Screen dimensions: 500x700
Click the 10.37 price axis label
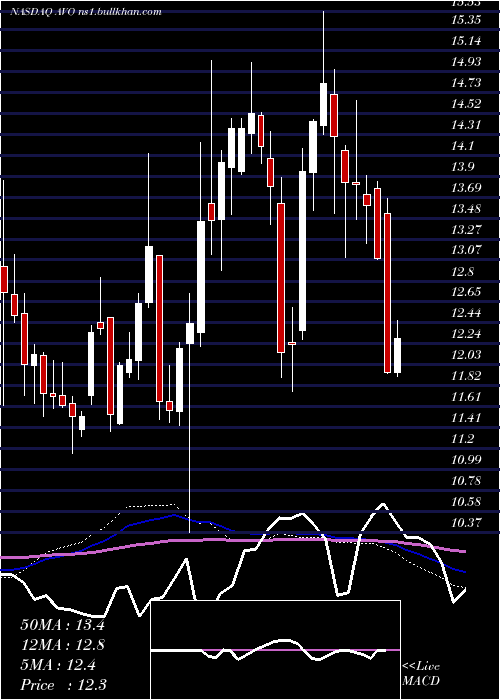click(x=466, y=522)
